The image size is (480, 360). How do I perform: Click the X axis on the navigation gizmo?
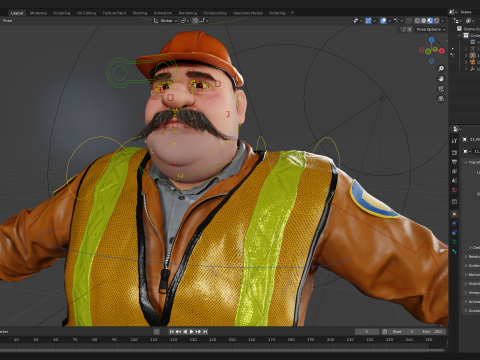point(442,51)
